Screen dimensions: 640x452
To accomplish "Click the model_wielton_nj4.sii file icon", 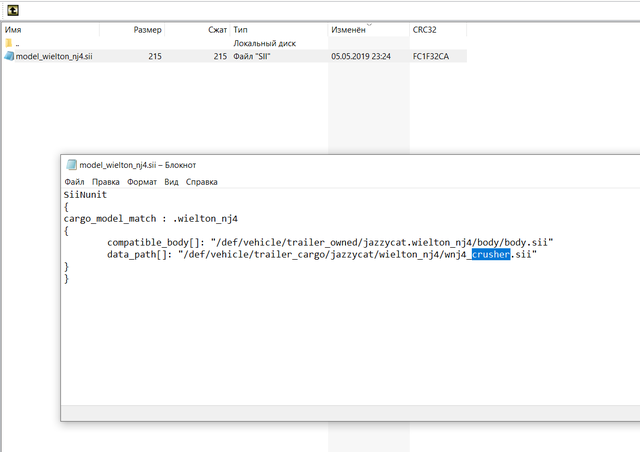I will [x=9, y=57].
